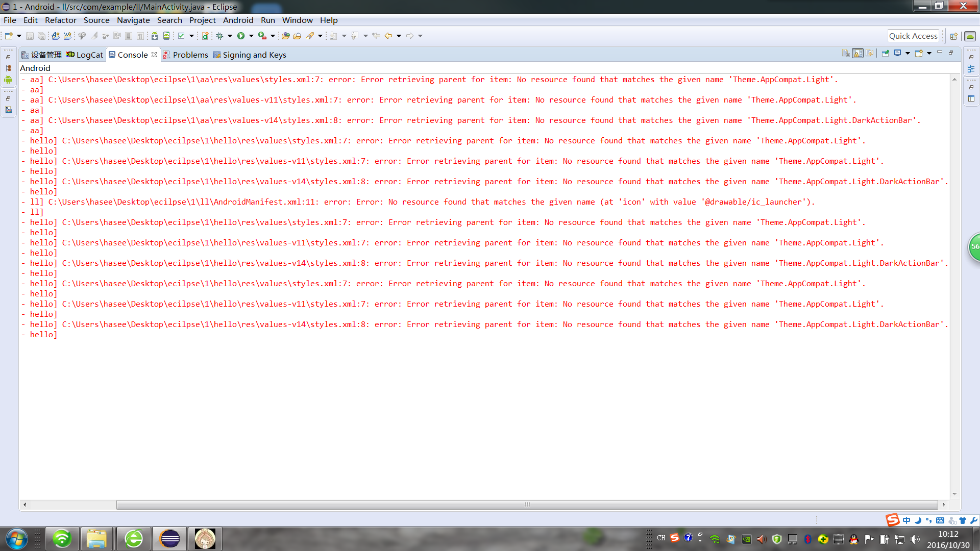Open the Project menu
Screen dimensions: 980x551
pos(202,20)
